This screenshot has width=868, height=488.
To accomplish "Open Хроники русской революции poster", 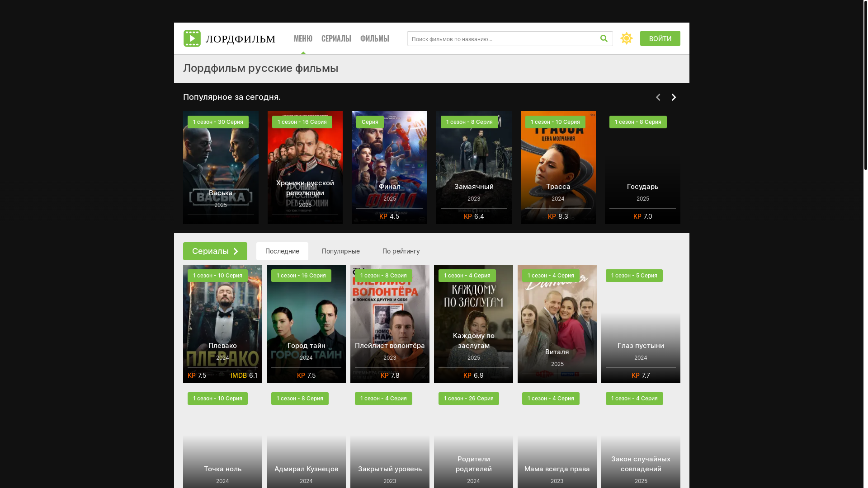I will pos(305,168).
